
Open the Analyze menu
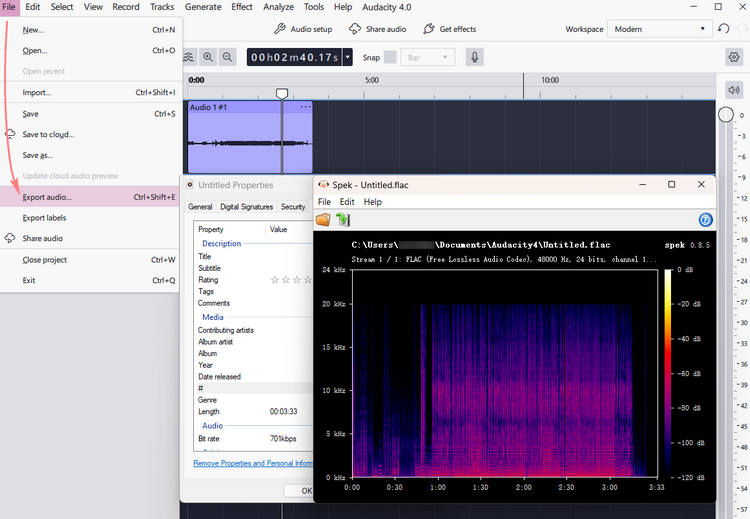click(278, 7)
